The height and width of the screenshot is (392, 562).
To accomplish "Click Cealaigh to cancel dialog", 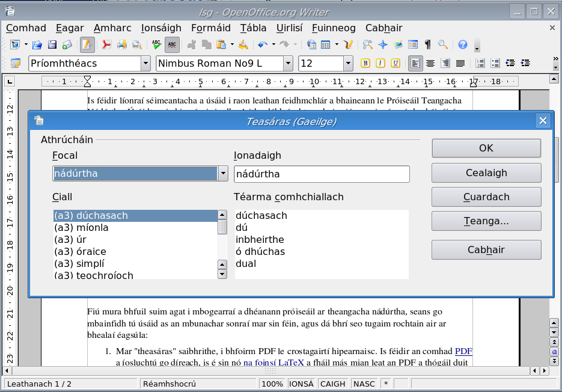I will coord(486,173).
